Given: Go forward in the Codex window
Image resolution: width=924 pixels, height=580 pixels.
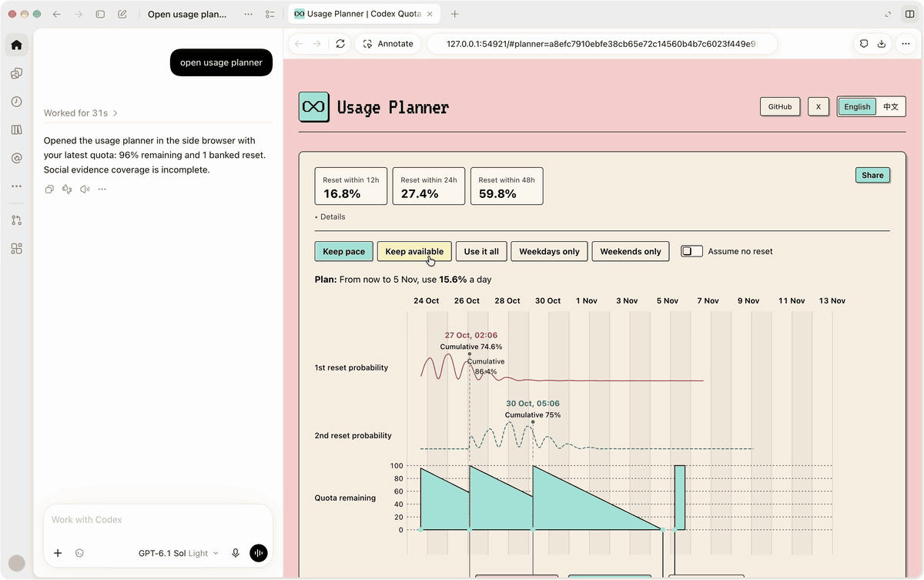Looking at the screenshot, I should coord(79,14).
